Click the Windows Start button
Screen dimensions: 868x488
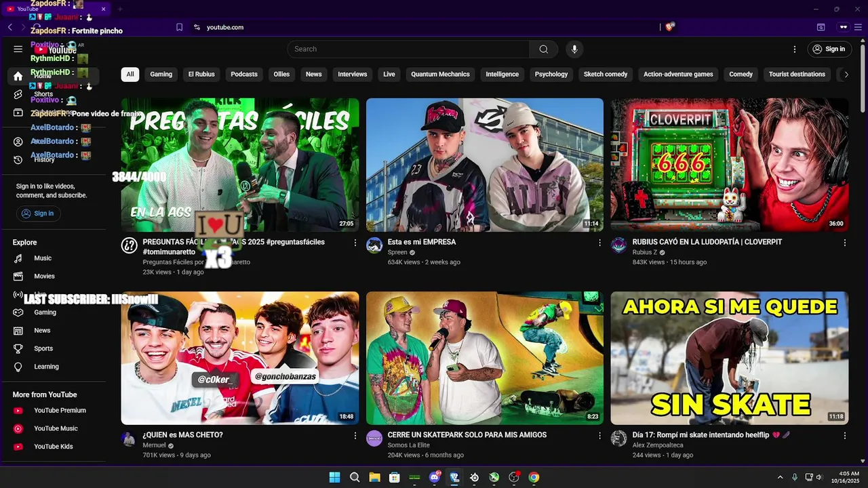coord(334,477)
